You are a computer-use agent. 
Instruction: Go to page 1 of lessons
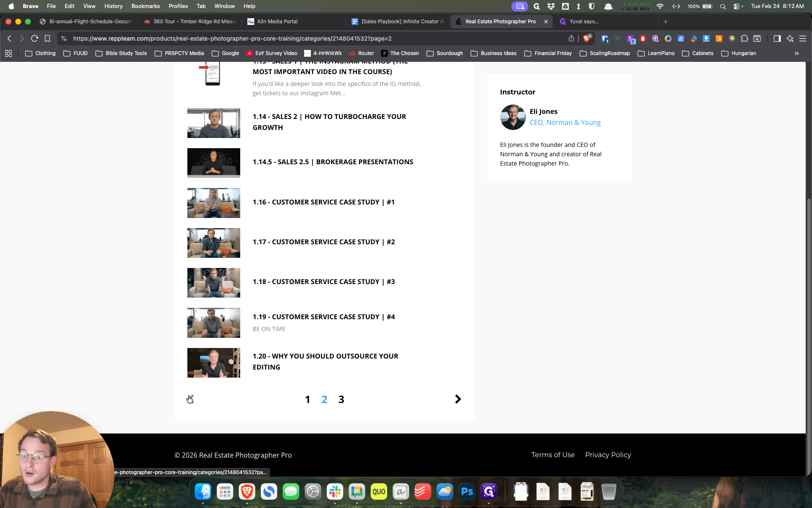[307, 399]
